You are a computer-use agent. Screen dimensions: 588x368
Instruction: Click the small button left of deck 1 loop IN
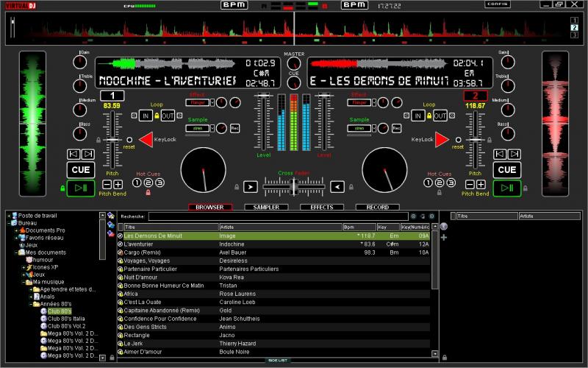point(135,116)
